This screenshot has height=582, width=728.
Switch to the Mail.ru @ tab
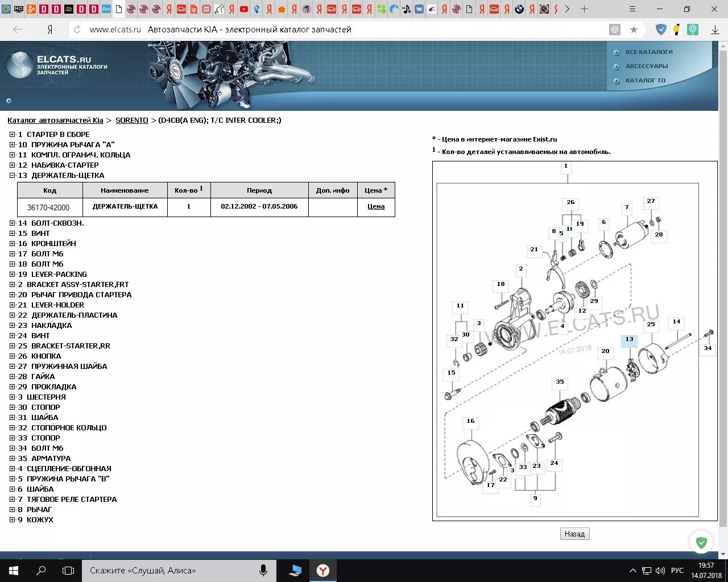pos(6,9)
